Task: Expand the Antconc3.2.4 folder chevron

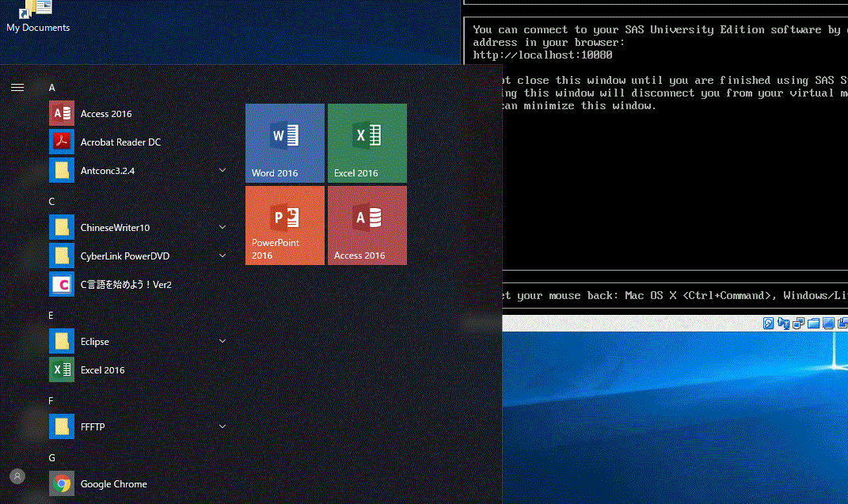Action: coord(222,170)
